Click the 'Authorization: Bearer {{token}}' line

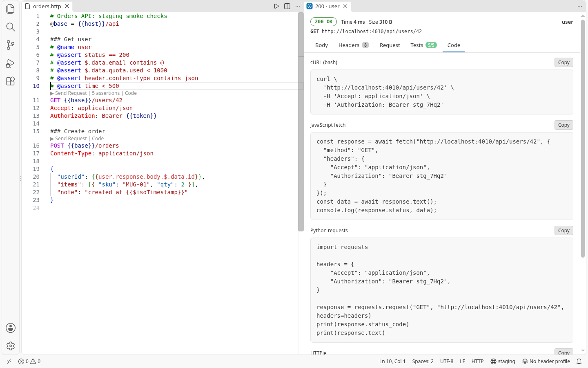click(103, 116)
